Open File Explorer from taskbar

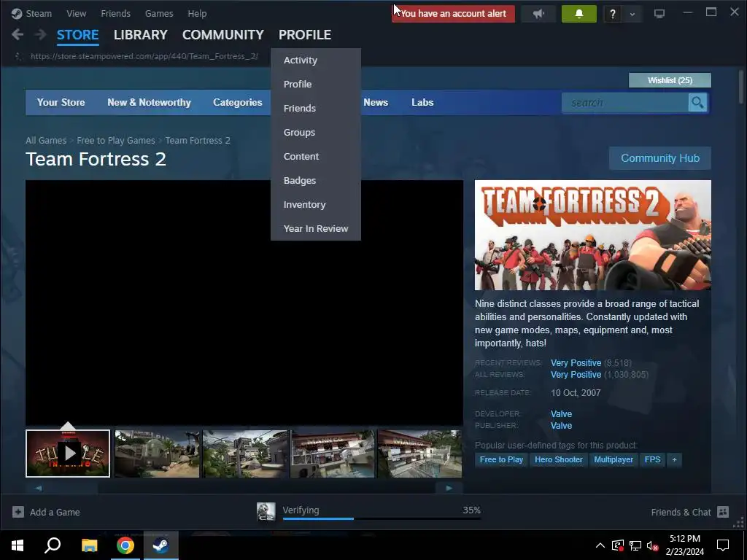point(89,545)
